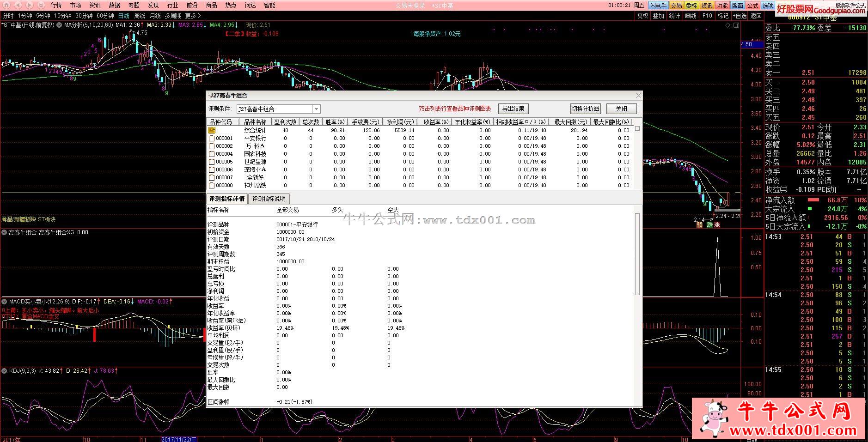
Task: Click the 画线 chart tool
Action: 691,16
